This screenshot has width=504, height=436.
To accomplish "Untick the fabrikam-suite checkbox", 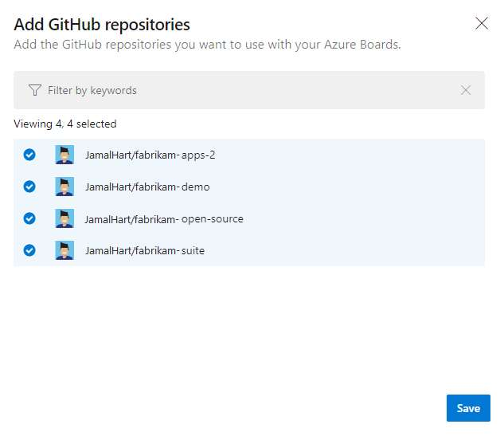I will pyautogui.click(x=29, y=250).
